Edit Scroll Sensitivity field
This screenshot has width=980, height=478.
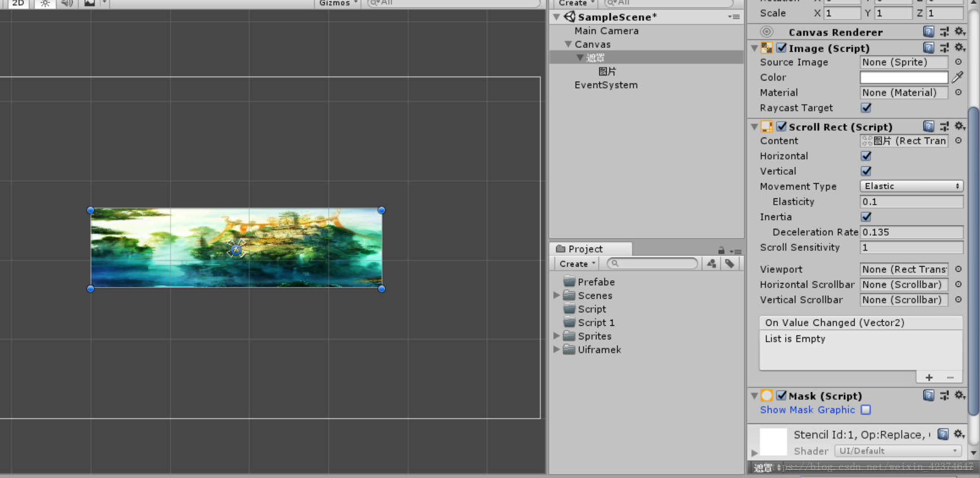click(x=911, y=247)
